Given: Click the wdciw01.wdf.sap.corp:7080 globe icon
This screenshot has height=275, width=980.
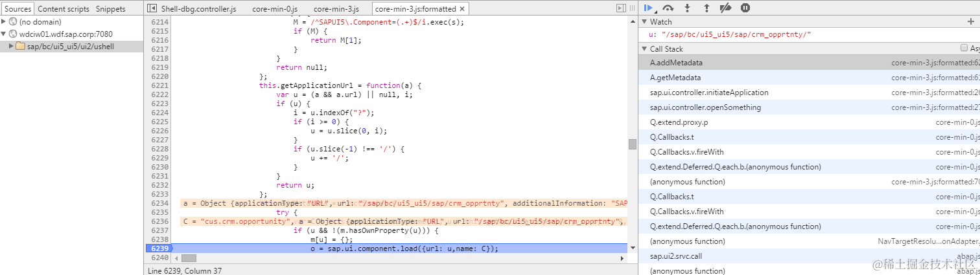Looking at the screenshot, I should [14, 34].
